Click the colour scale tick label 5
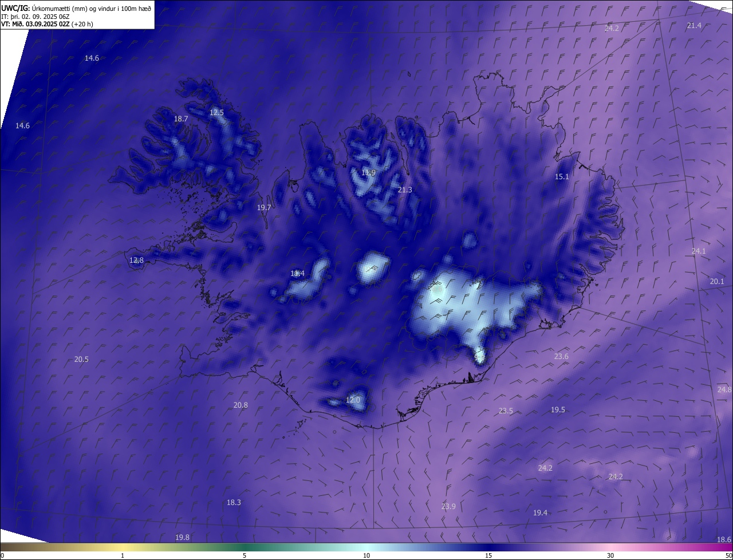Viewport: 733px width, 560px height. coord(245,556)
